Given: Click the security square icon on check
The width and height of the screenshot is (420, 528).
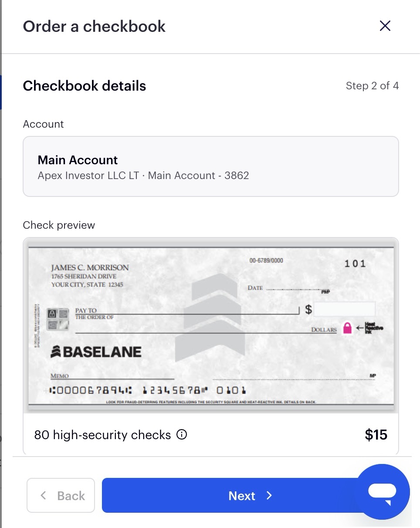Looking at the screenshot, I should click(58, 319).
